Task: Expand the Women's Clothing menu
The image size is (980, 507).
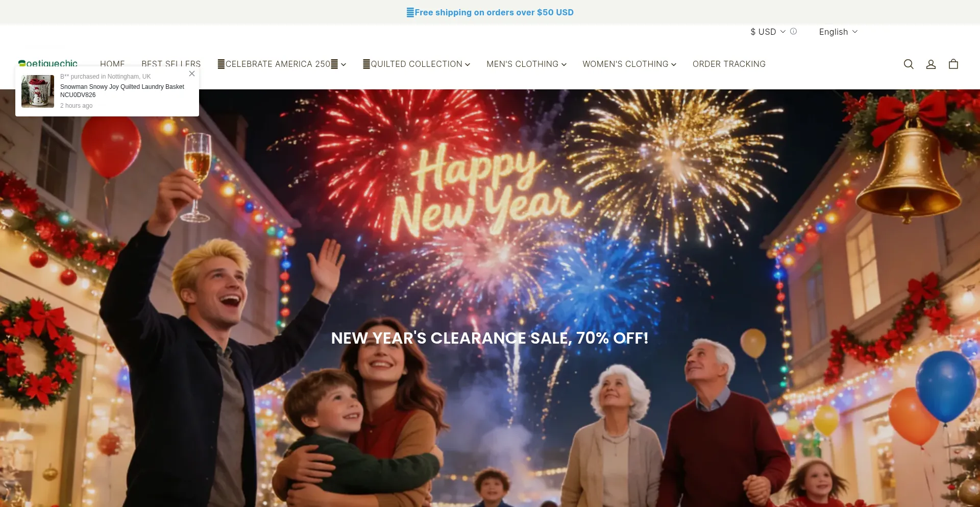Action: pos(629,64)
